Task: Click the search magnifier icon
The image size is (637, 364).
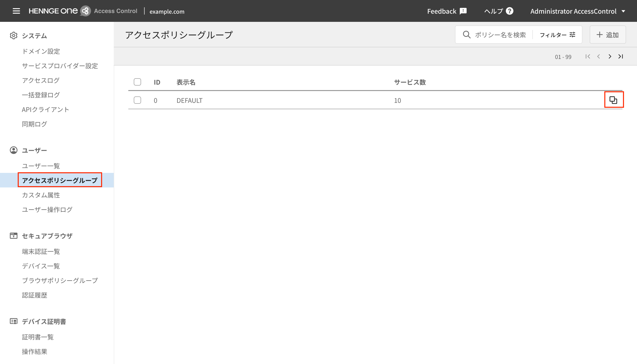Action: (466, 34)
